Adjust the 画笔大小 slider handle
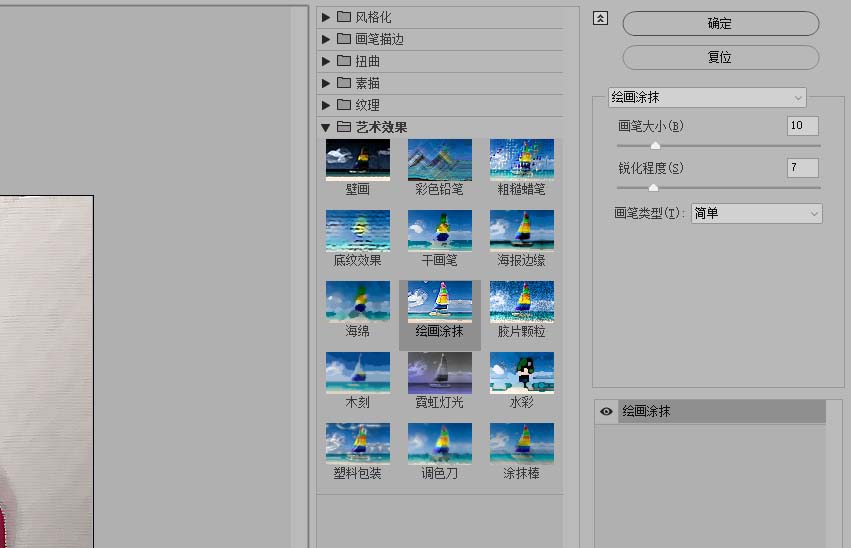The image size is (851, 548). click(x=655, y=145)
